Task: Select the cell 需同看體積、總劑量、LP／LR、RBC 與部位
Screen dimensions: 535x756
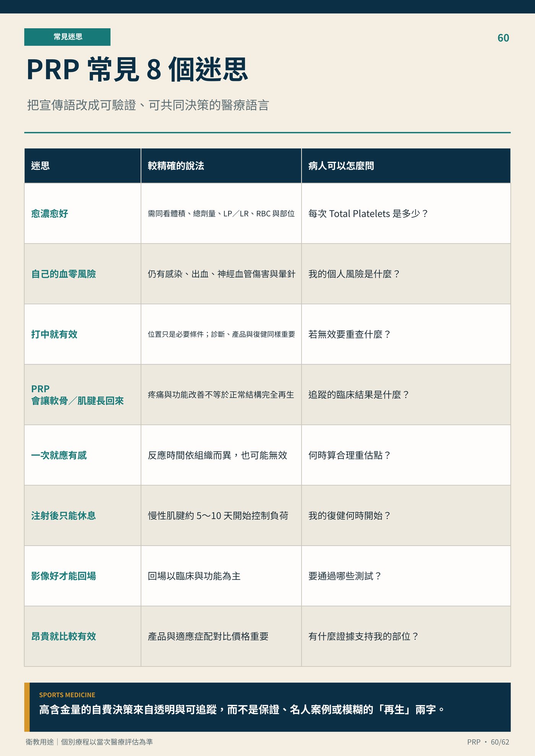Action: tap(221, 213)
